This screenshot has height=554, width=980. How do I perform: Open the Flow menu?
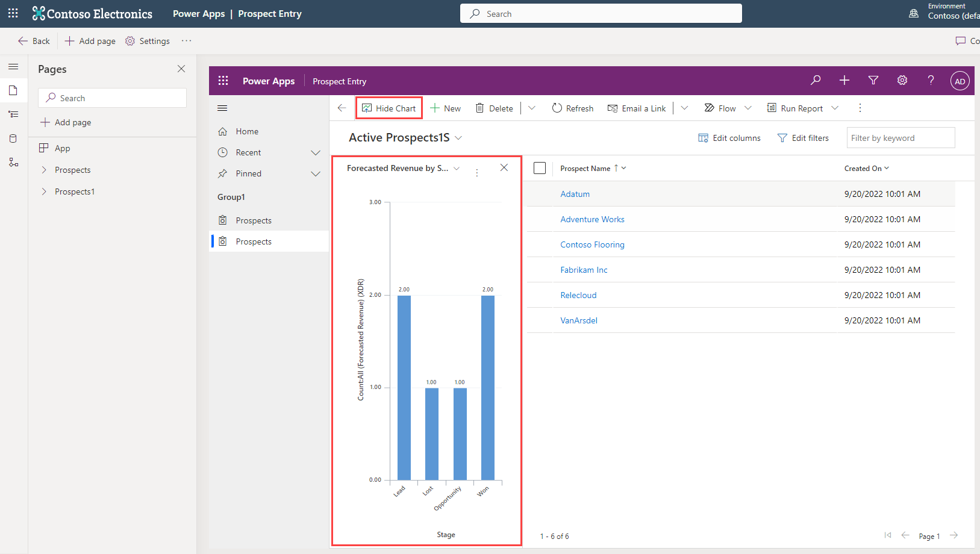[728, 108]
